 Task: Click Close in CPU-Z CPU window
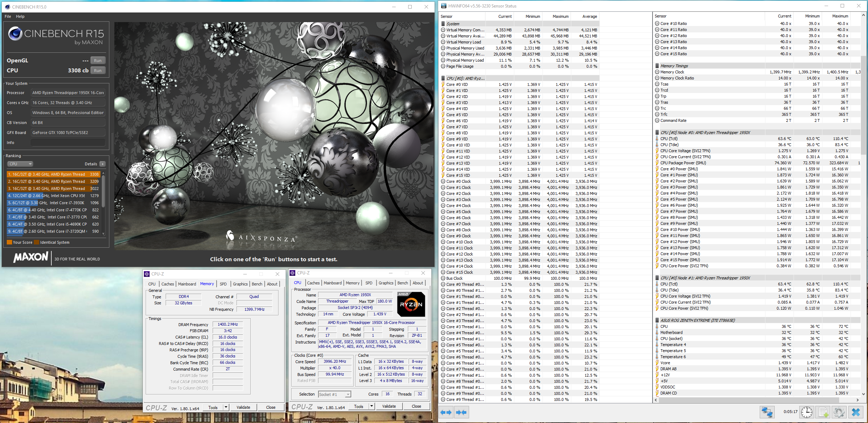pyautogui.click(x=416, y=406)
